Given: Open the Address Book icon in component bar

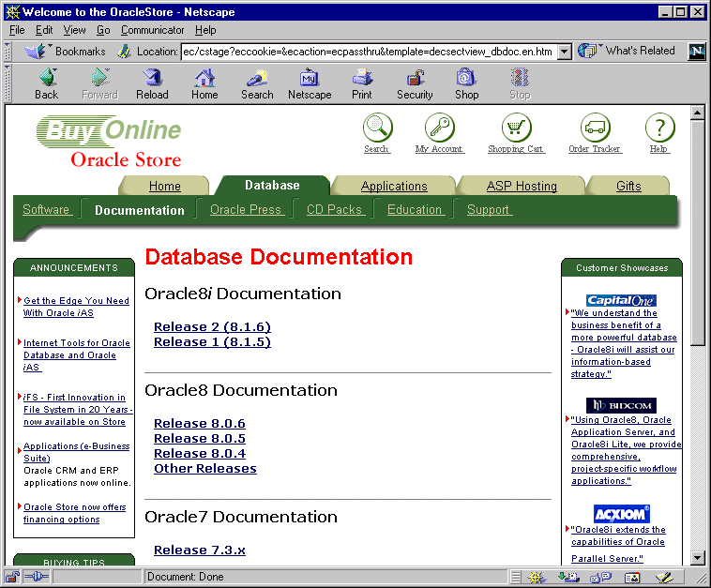Looking at the screenshot, I should click(x=632, y=577).
